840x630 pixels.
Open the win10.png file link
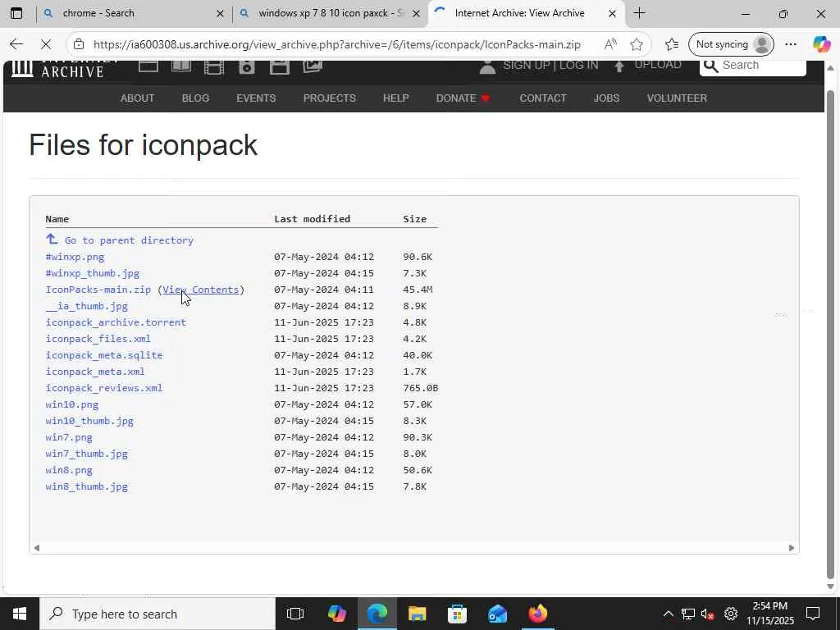pyautogui.click(x=72, y=404)
